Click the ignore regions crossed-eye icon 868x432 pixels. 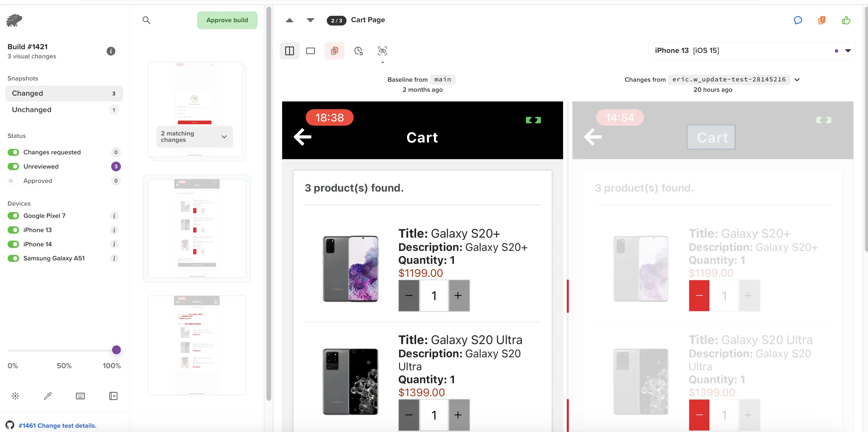pos(382,51)
